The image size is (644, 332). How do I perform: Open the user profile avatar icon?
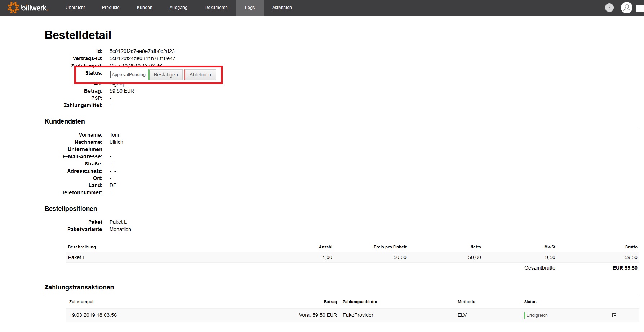[x=627, y=8]
